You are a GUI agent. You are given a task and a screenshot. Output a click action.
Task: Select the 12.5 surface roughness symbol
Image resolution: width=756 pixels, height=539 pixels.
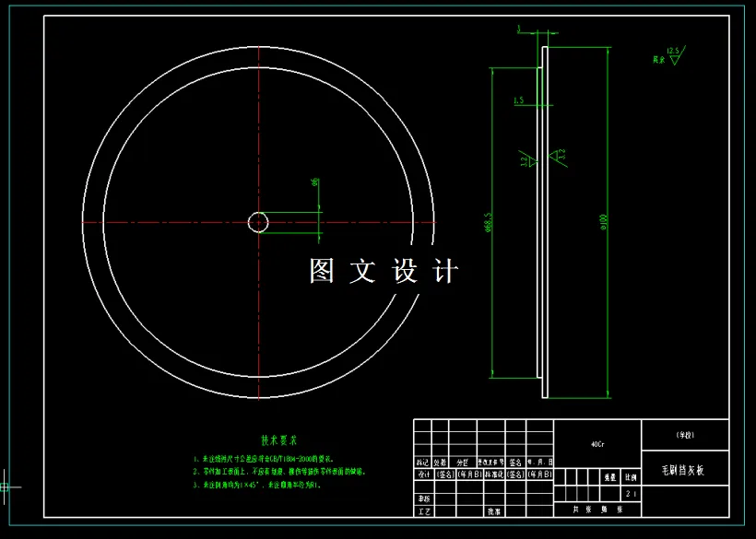click(x=676, y=55)
